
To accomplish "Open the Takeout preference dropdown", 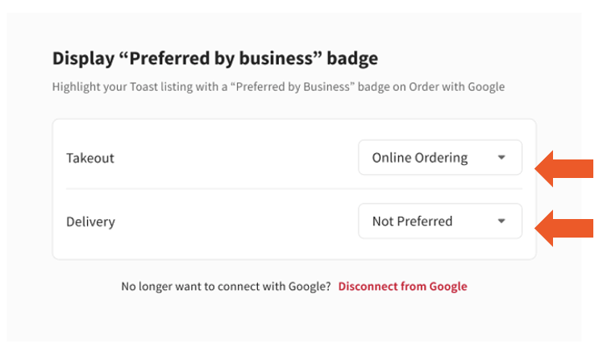I will (439, 158).
